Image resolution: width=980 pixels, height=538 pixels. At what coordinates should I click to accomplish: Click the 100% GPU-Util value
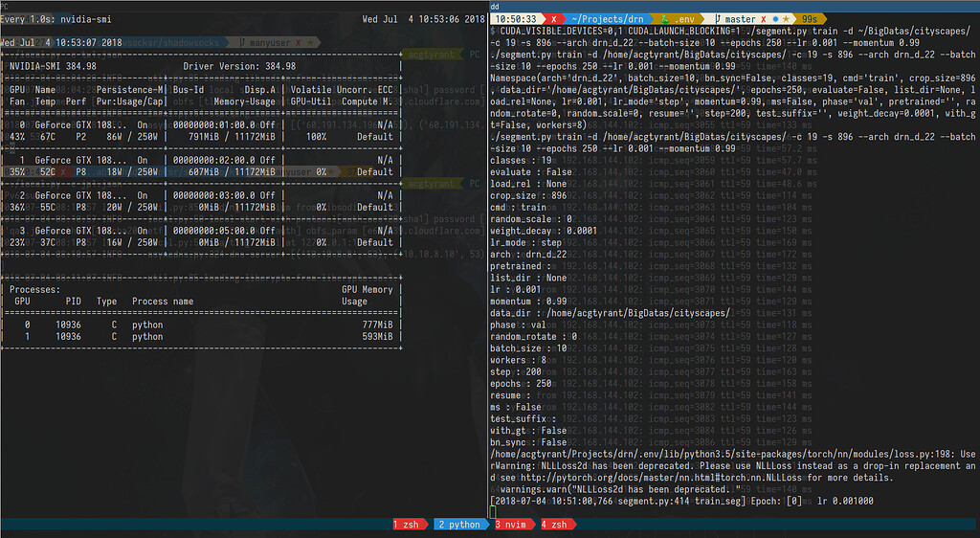click(x=315, y=136)
